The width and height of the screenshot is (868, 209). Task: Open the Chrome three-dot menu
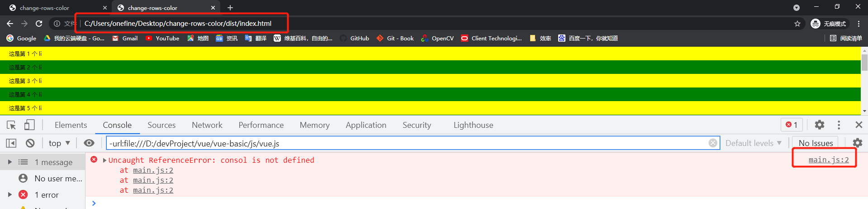(x=859, y=24)
